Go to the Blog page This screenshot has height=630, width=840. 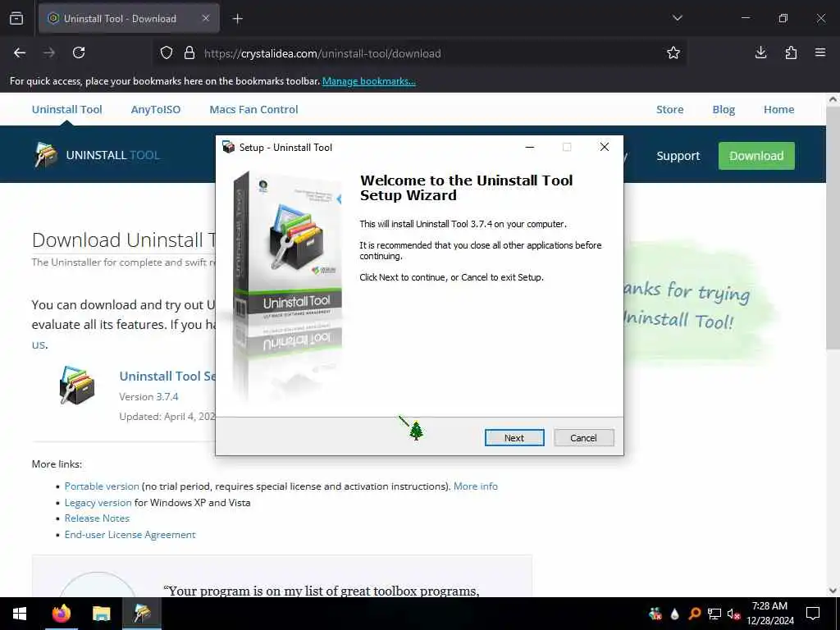click(x=724, y=109)
